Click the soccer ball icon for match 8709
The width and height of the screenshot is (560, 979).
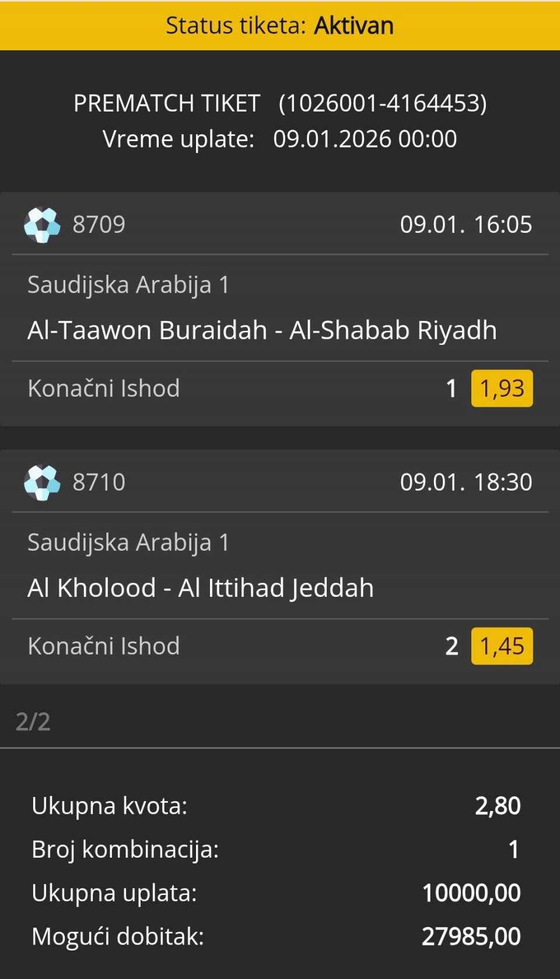(42, 225)
